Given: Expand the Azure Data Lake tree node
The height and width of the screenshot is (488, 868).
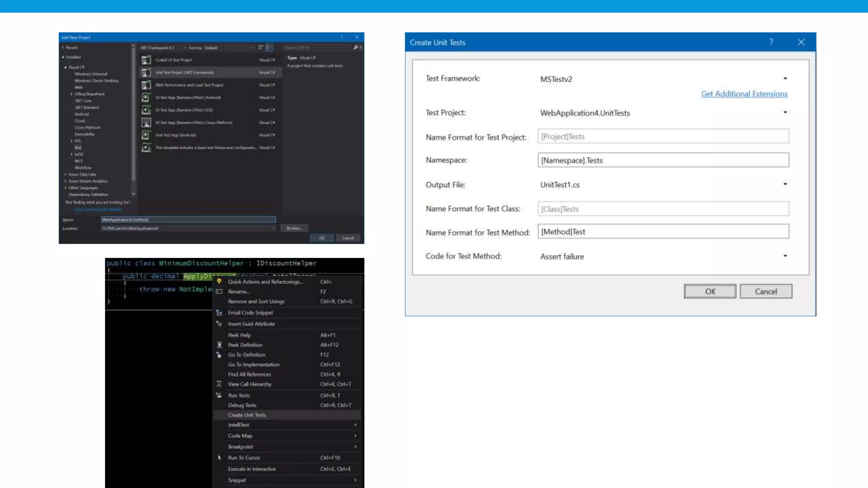Looking at the screenshot, I should pos(66,175).
